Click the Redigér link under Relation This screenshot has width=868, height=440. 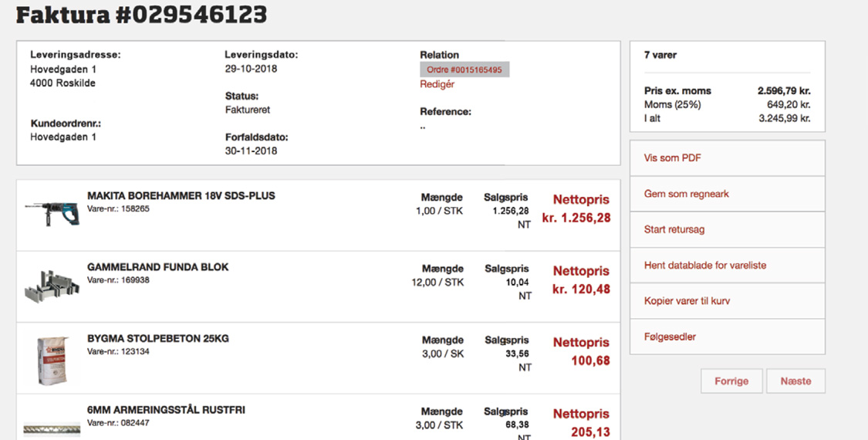437,84
